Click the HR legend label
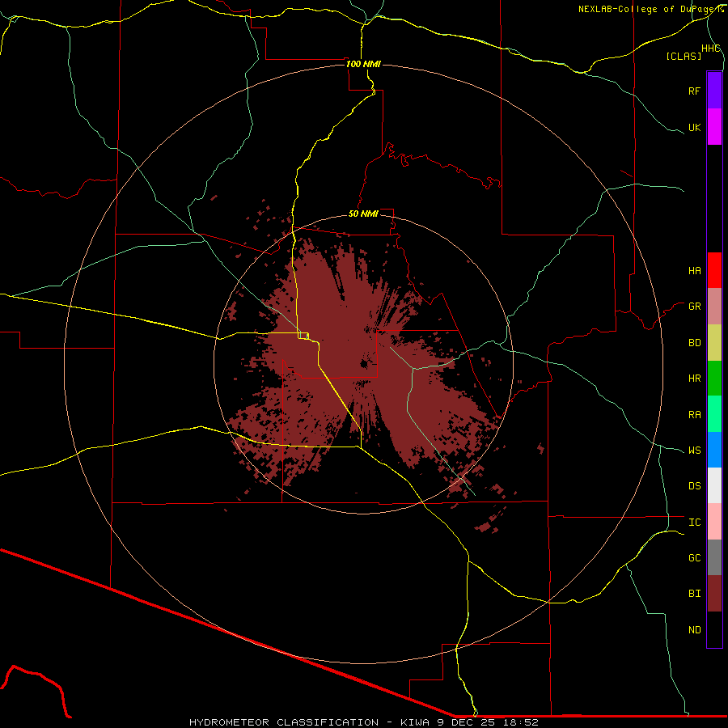Viewport: 728px width, 728px height. (694, 379)
